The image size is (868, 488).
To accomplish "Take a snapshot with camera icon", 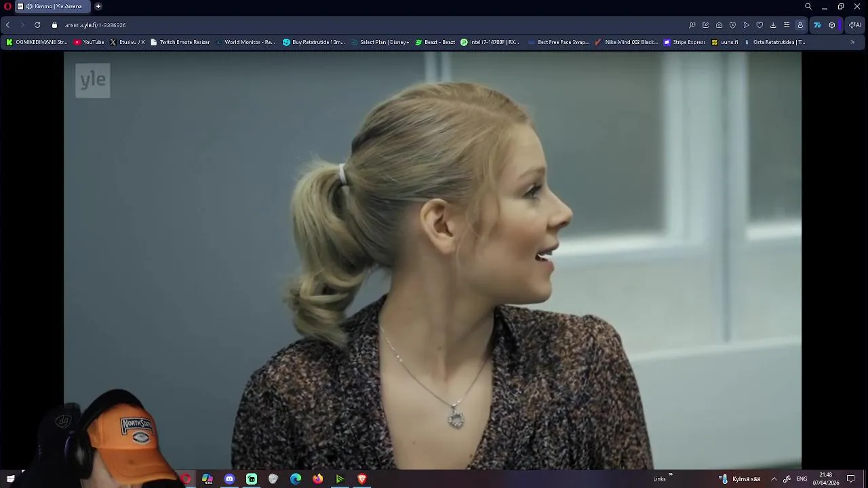I will pyautogui.click(x=719, y=25).
